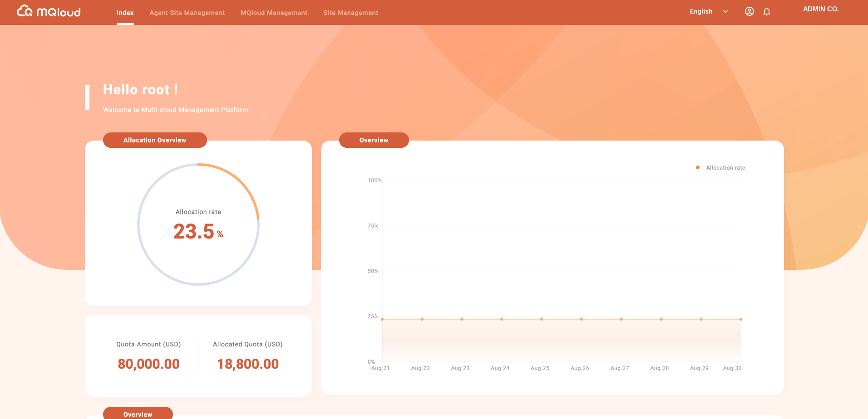
Task: Click the Quota Amount (USD) label
Action: [x=148, y=344]
